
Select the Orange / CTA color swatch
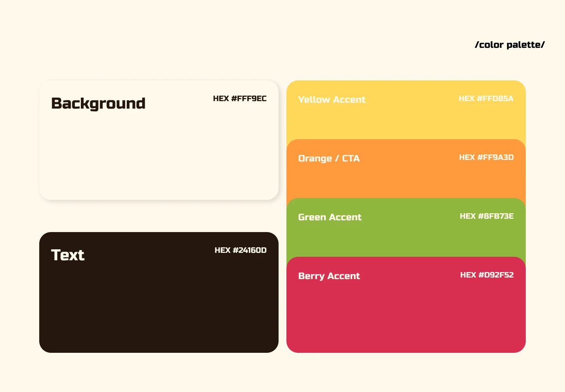tap(406, 169)
